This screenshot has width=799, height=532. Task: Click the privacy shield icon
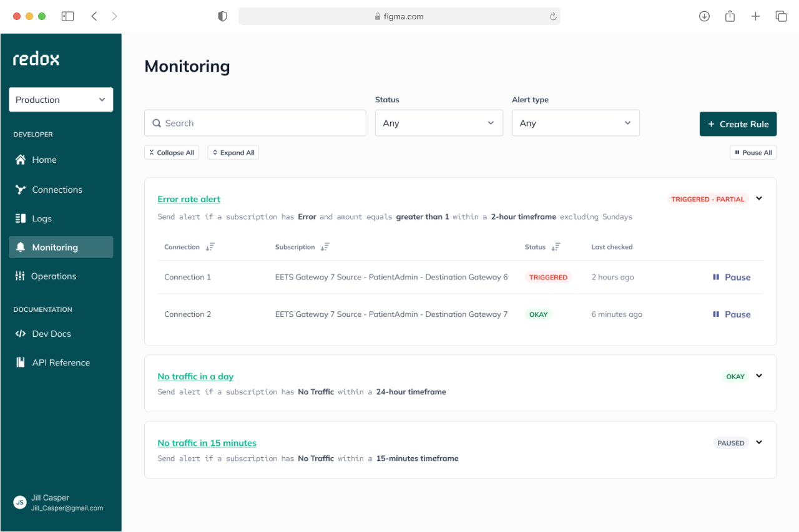pos(222,16)
